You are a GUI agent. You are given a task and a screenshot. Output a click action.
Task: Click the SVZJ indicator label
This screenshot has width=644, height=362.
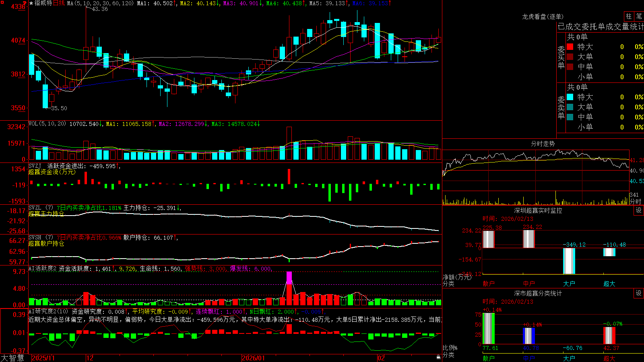[35, 166]
